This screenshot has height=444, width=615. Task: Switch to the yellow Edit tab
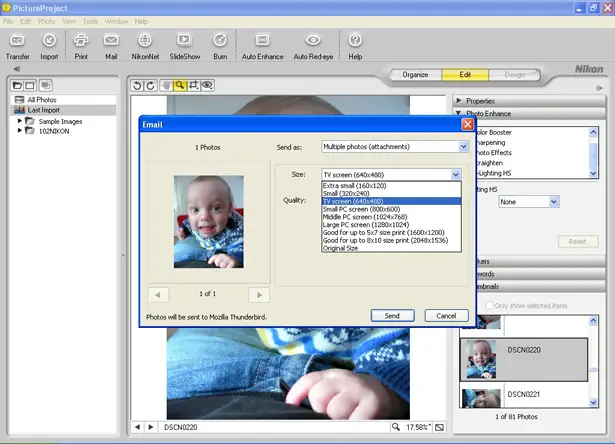pos(465,75)
